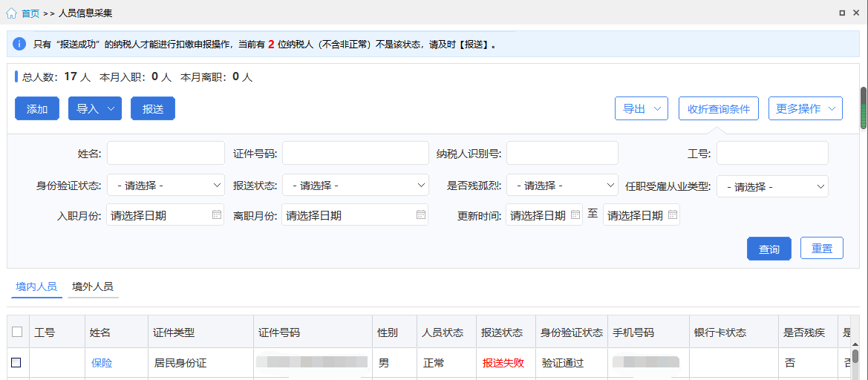Switch to 境内人员 tab
Screen dimensions: 868x380
[36, 286]
